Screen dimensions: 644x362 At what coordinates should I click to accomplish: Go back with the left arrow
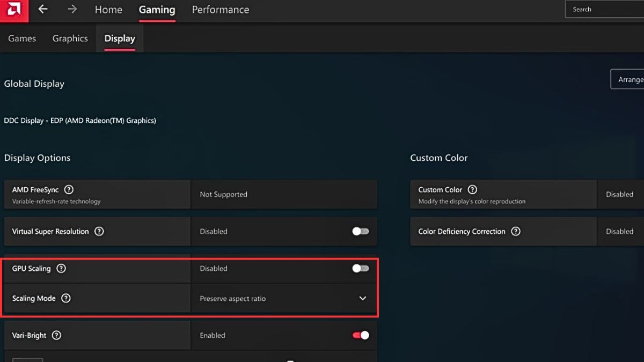(x=43, y=9)
